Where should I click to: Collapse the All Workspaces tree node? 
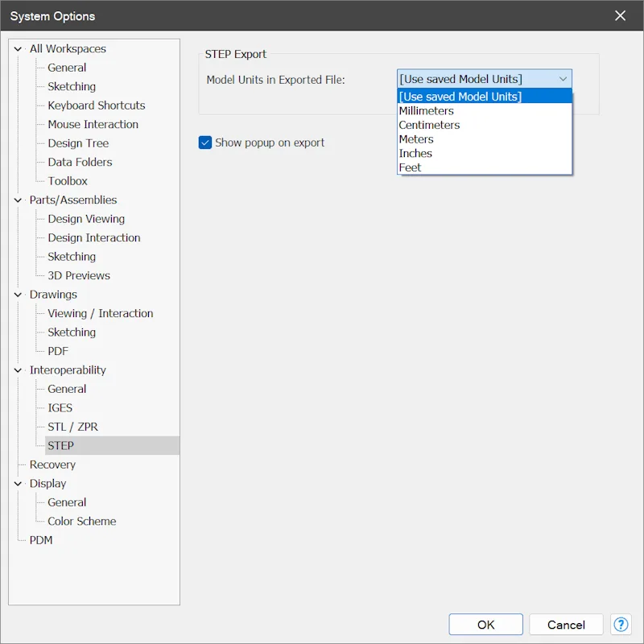[18, 49]
